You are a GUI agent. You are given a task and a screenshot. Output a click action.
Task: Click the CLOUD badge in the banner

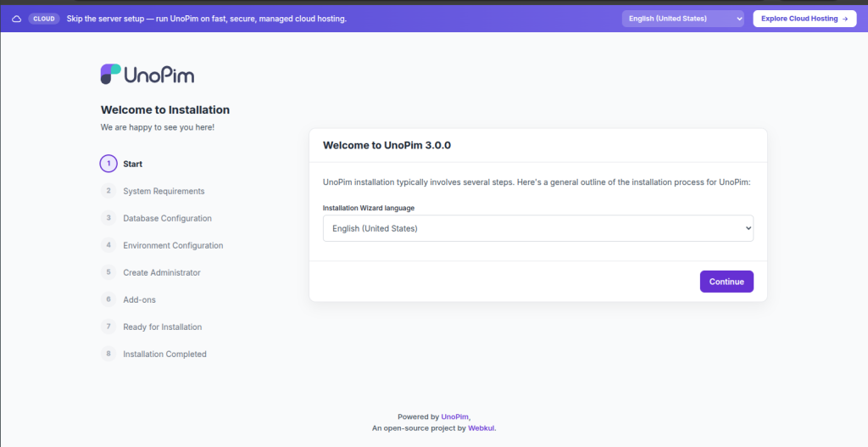44,19
